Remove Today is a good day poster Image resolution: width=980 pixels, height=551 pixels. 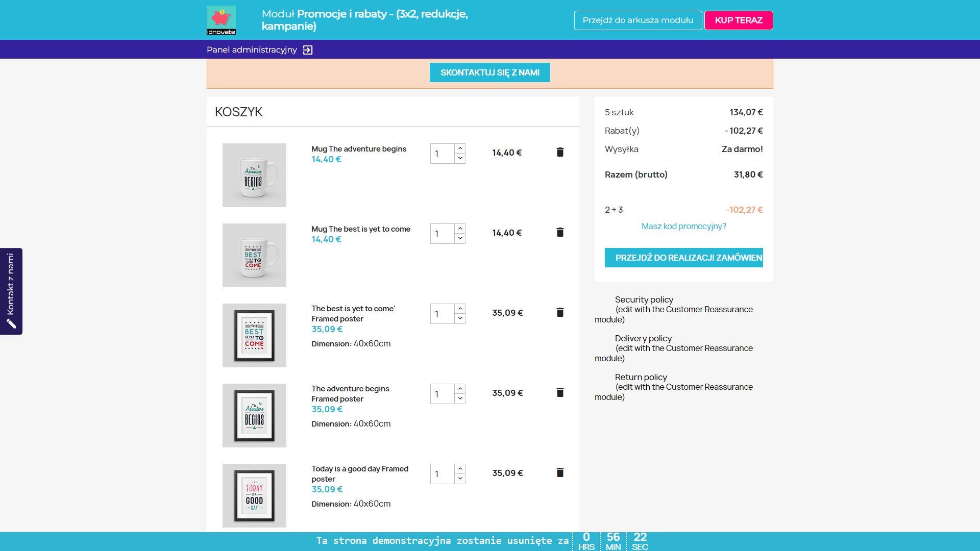point(560,472)
